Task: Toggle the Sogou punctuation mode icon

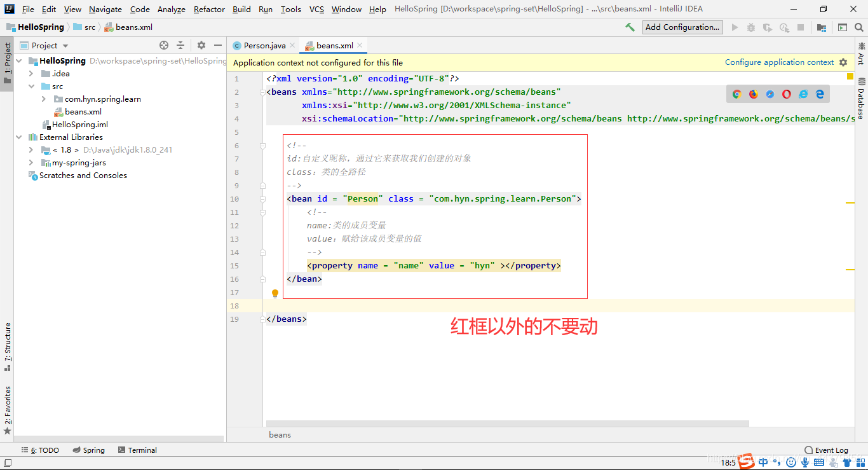Action: point(777,462)
